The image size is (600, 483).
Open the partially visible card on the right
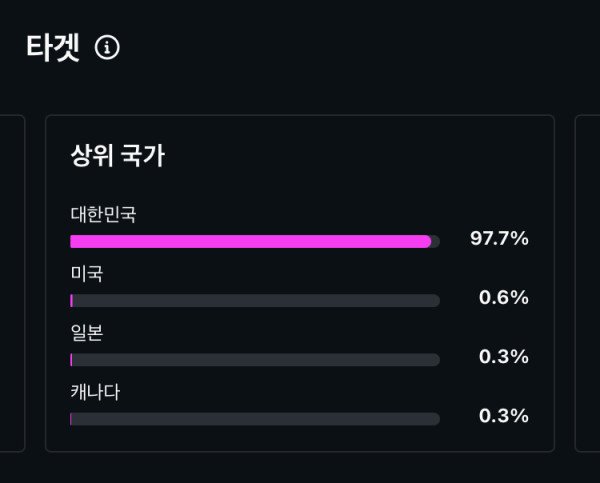click(x=587, y=283)
